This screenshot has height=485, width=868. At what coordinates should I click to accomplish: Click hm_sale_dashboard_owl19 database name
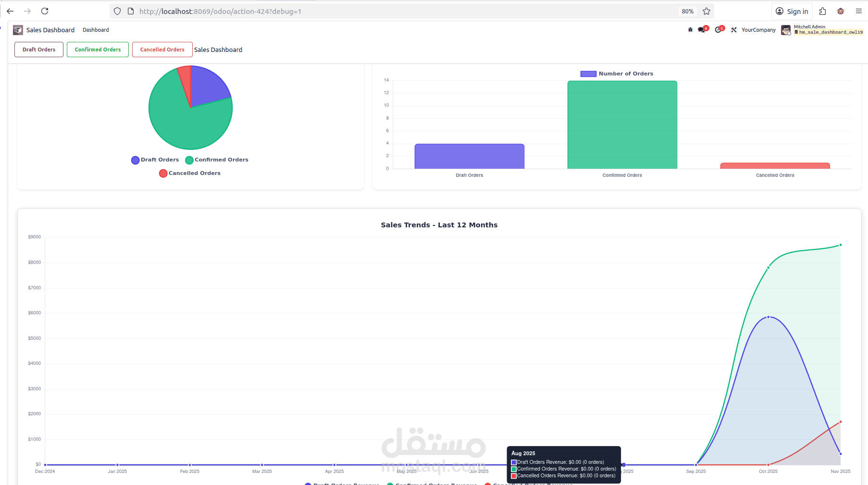tap(831, 33)
